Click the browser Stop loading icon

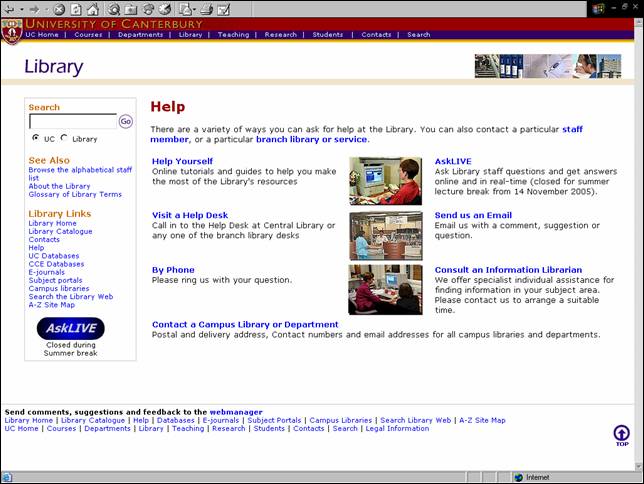(59, 9)
